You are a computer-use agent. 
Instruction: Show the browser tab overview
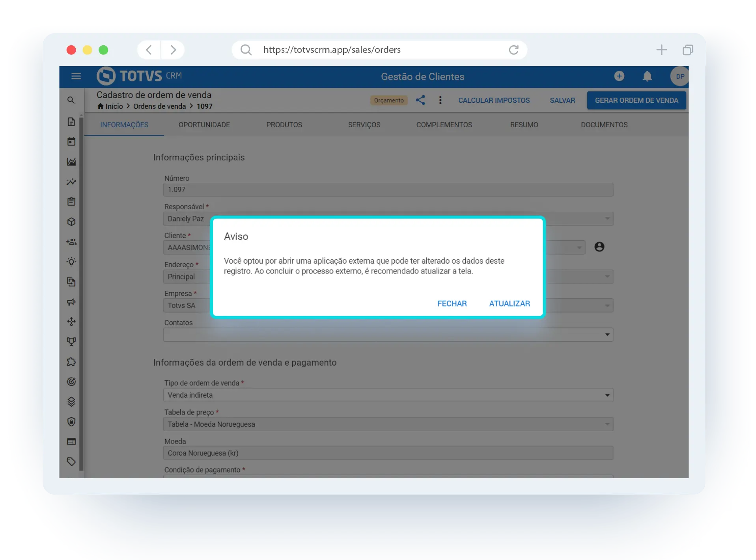click(x=687, y=50)
